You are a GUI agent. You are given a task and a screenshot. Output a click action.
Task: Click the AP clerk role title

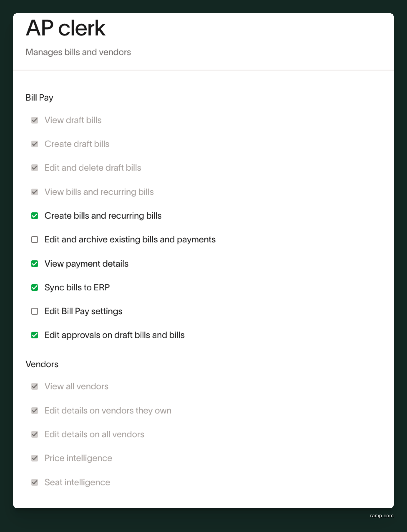[x=66, y=28]
